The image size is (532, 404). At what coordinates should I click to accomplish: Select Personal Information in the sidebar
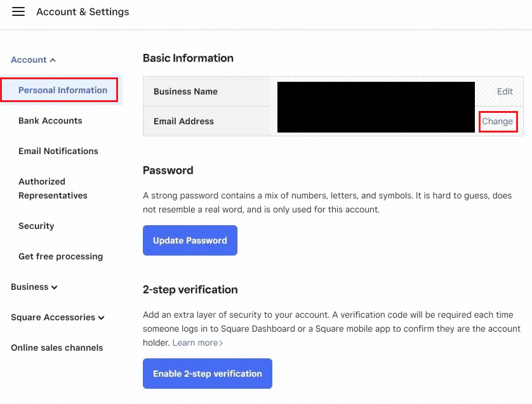pyautogui.click(x=63, y=90)
